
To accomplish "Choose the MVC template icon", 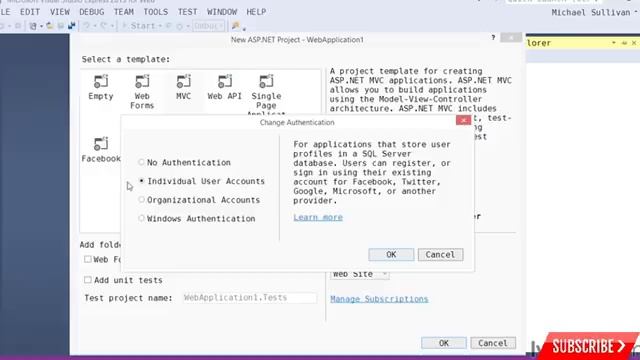I will click(x=183, y=82).
